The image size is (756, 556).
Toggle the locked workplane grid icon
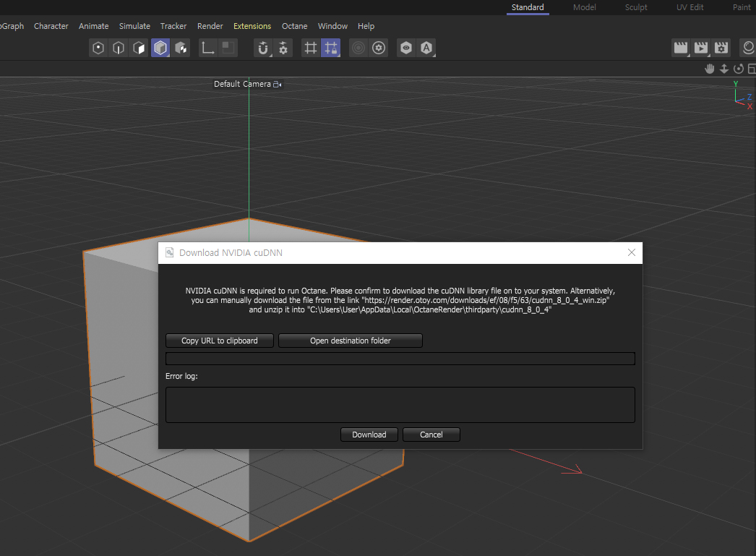tap(331, 48)
